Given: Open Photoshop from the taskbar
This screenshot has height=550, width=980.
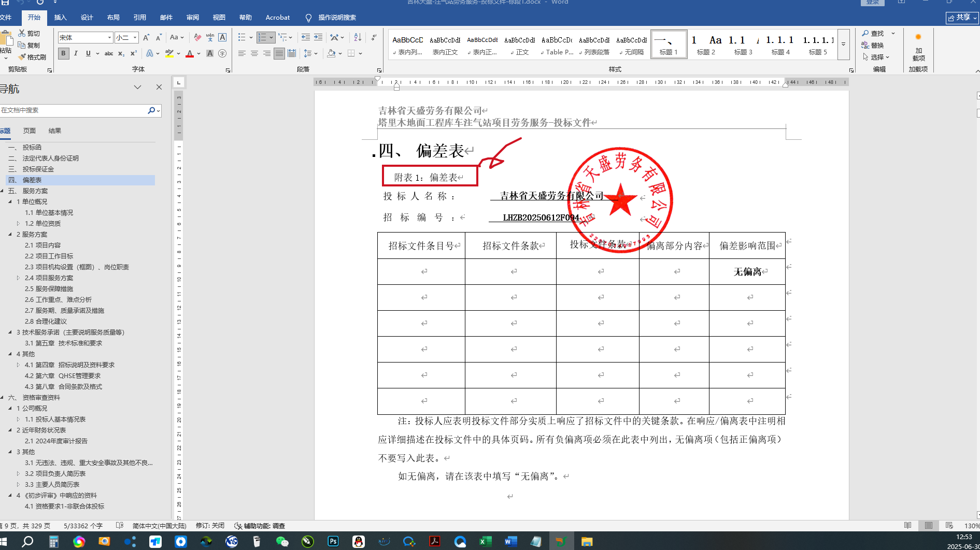Looking at the screenshot, I should click(333, 541).
